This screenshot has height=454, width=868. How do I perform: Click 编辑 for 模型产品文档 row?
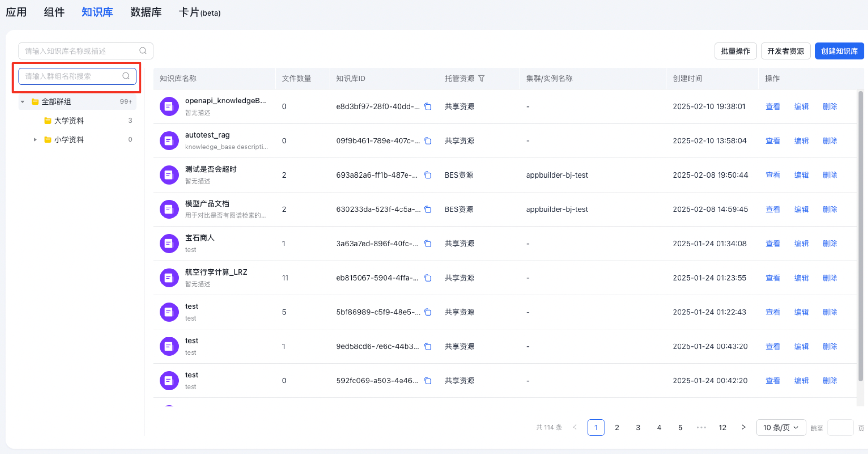click(x=801, y=209)
